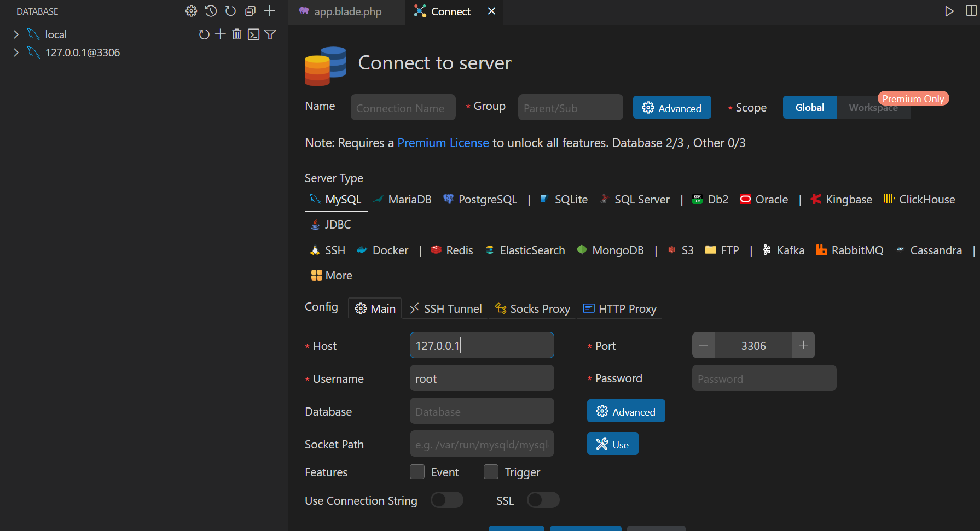Image resolution: width=980 pixels, height=531 pixels.
Task: Select Docker connection type
Action: tap(382, 250)
